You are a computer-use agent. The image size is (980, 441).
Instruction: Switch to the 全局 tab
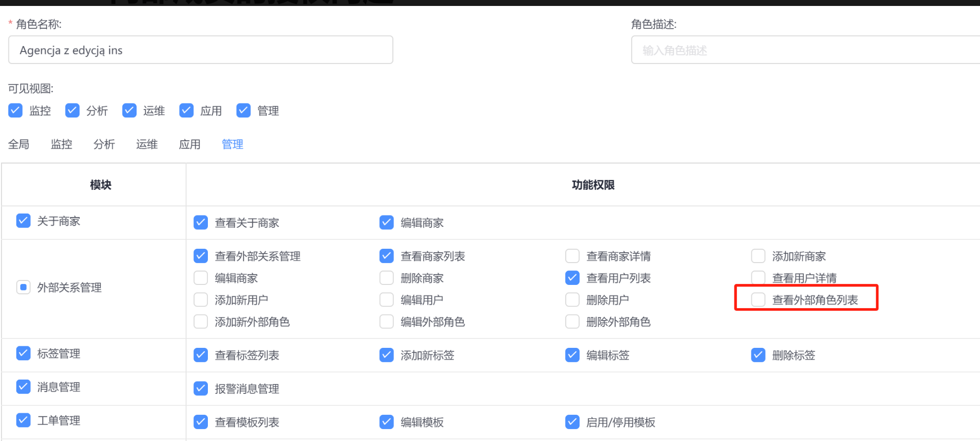[19, 144]
